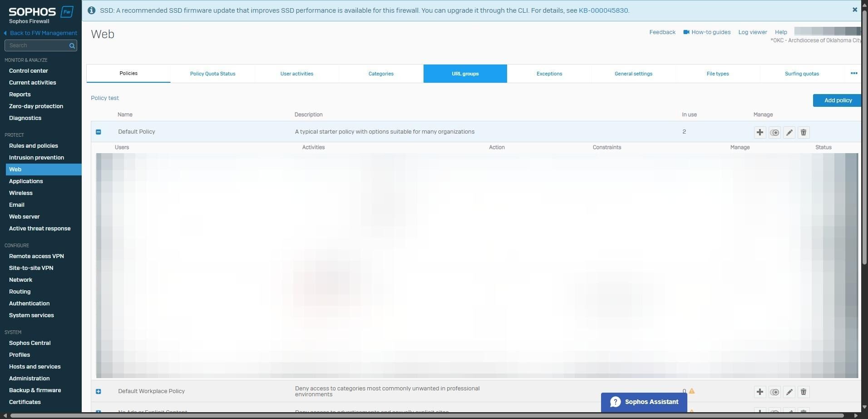Collapse the Default Policy row

[x=99, y=132]
